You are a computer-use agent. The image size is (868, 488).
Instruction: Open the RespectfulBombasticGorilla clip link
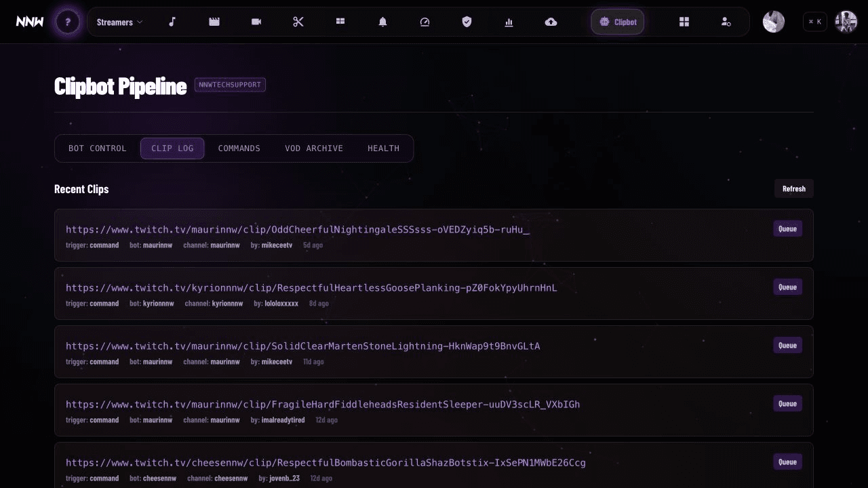tap(325, 463)
